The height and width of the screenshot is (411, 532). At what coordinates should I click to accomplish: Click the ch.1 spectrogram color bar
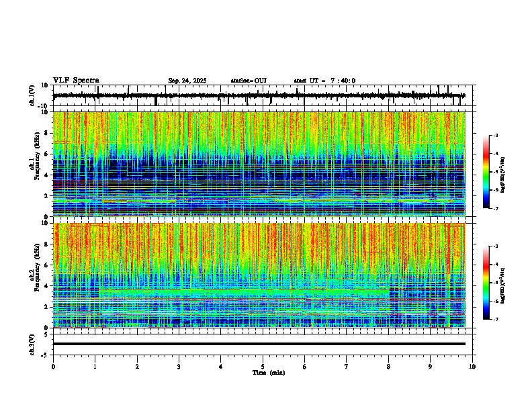486,172
